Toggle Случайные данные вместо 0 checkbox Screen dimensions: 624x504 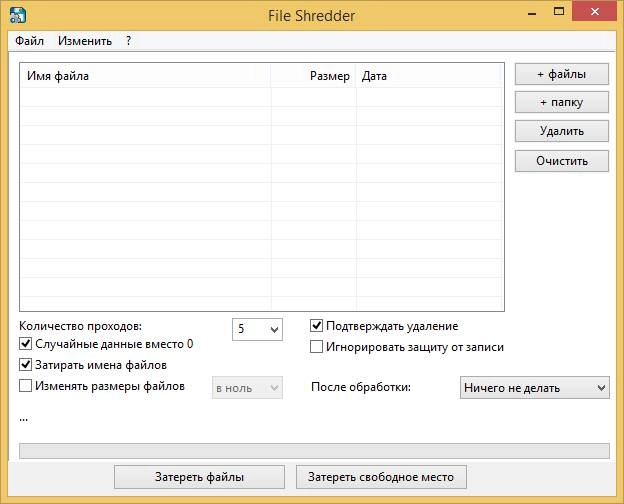tap(25, 344)
